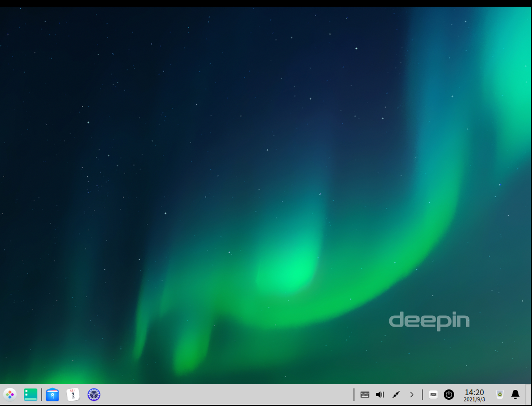Click the 14:20 clock display
This screenshot has height=406, width=532.
coord(474,392)
